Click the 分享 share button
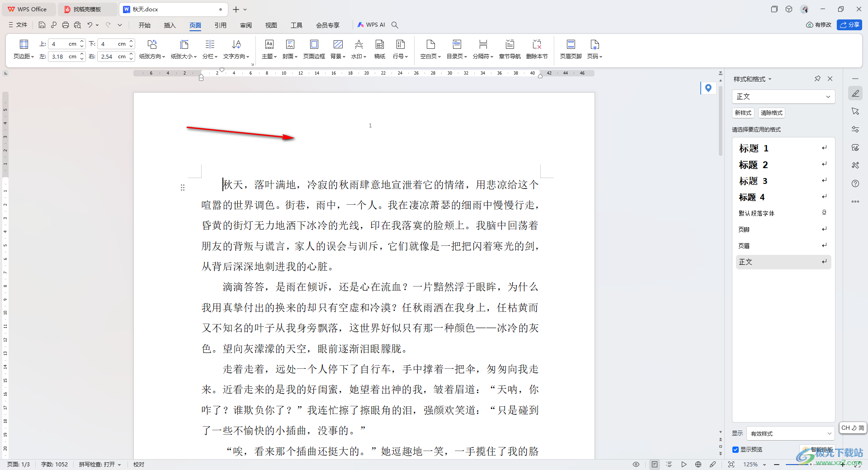868x470 pixels. (849, 25)
